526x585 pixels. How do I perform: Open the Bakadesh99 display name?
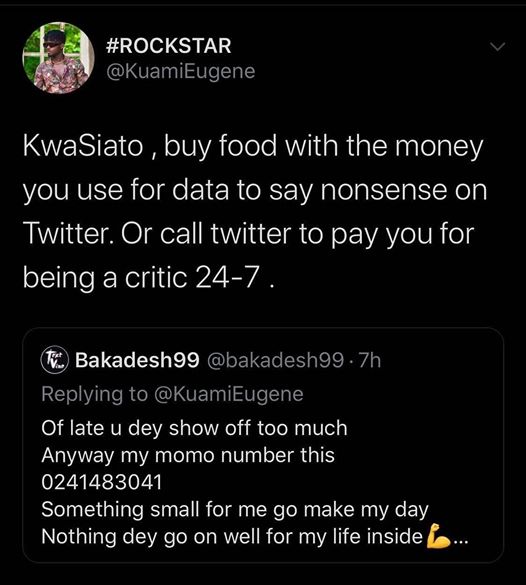(x=137, y=360)
